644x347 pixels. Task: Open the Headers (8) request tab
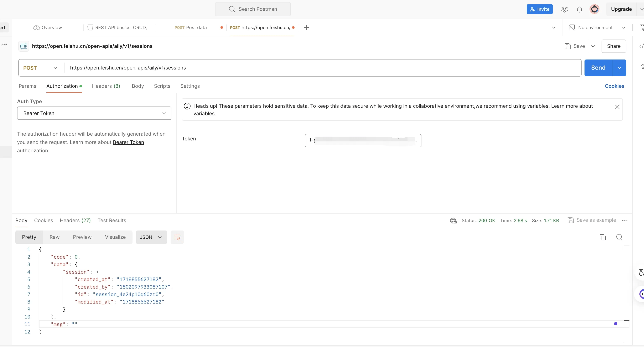point(106,86)
